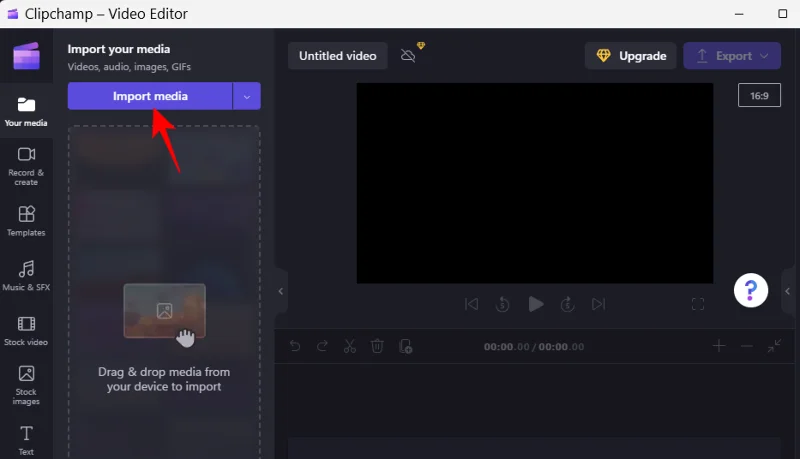The height and width of the screenshot is (459, 800).
Task: Open the Text tool panel
Action: pyautogui.click(x=26, y=440)
